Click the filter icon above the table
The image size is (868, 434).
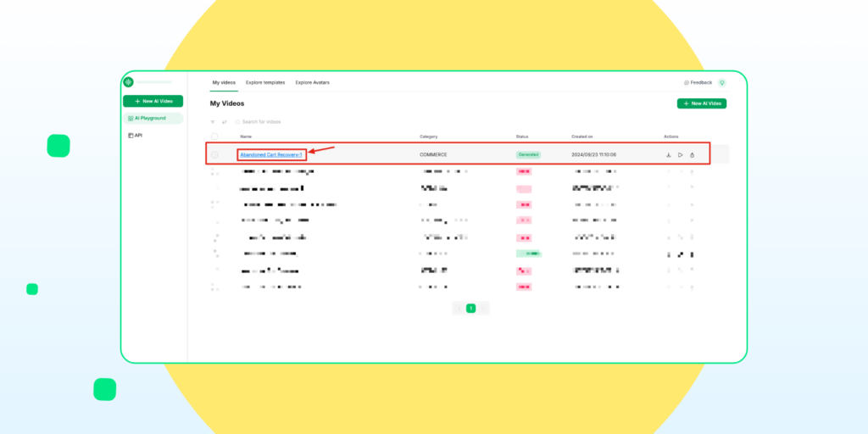[213, 122]
